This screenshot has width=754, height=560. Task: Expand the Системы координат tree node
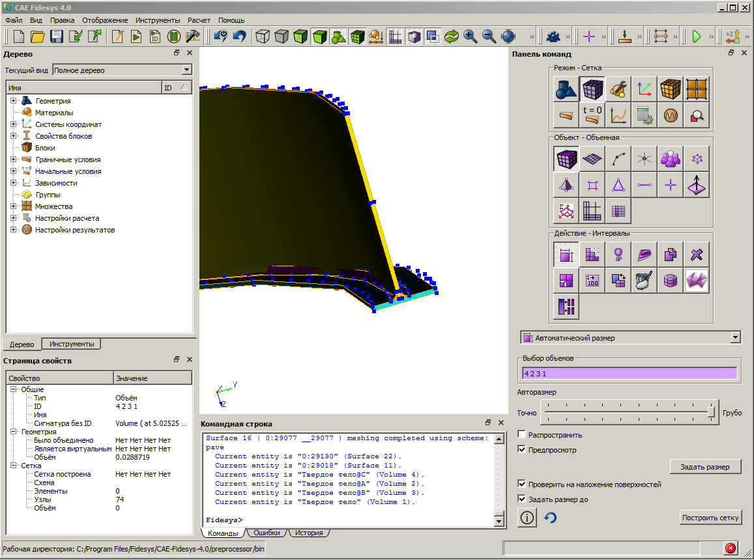coord(14,124)
